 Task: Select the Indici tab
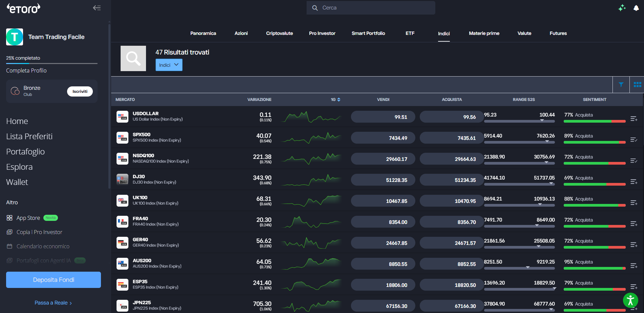pos(444,34)
